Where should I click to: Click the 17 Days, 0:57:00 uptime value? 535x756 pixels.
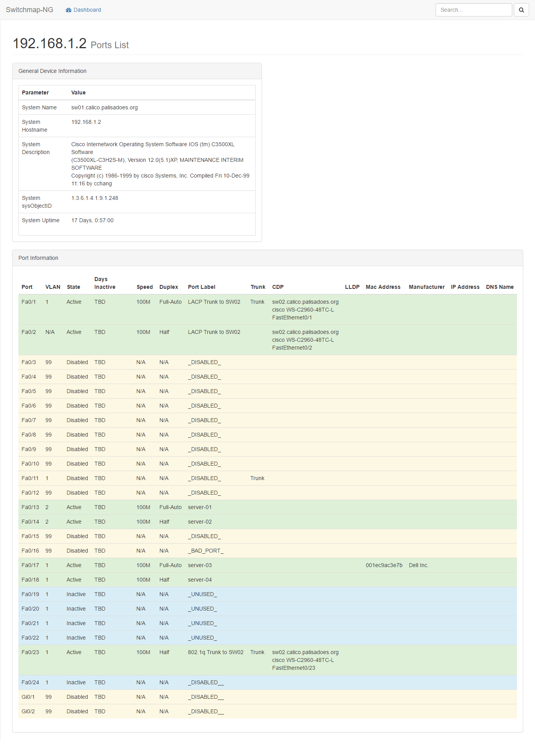pos(92,220)
